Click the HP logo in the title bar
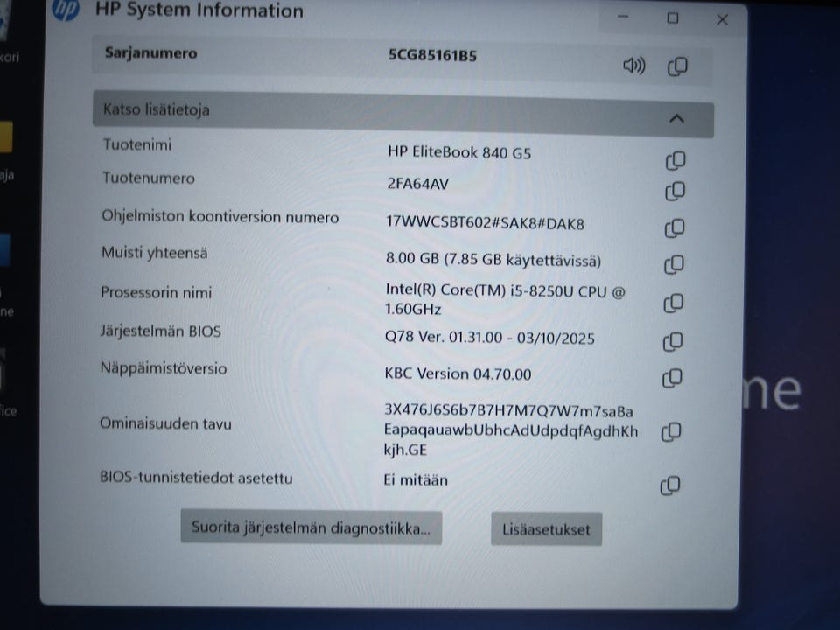The image size is (840, 630). coord(66,10)
